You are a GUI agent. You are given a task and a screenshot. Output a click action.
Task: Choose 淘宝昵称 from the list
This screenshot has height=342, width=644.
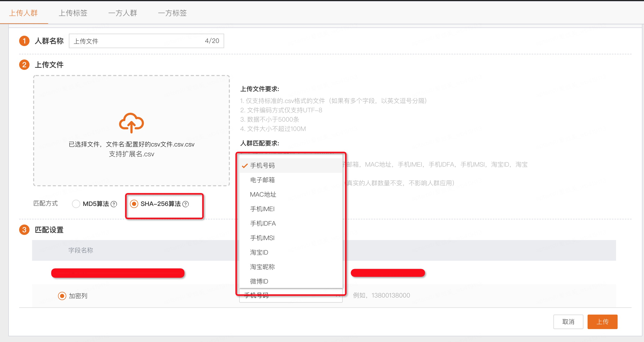pyautogui.click(x=262, y=267)
